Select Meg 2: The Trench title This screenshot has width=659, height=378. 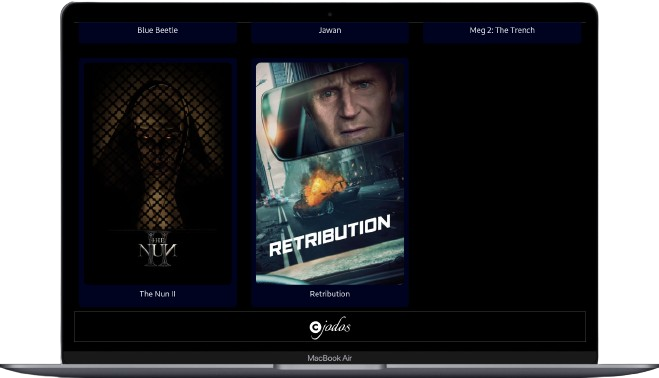(x=502, y=30)
